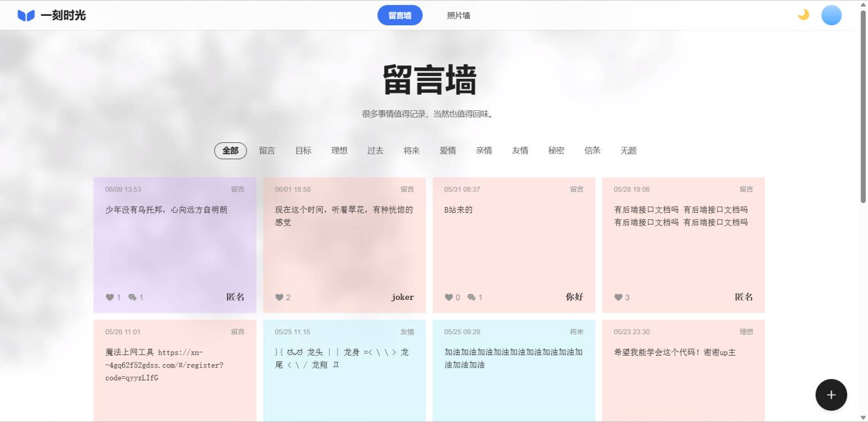Open the 加油加油 message card
Viewport: 868px width, 422px height.
pyautogui.click(x=514, y=371)
